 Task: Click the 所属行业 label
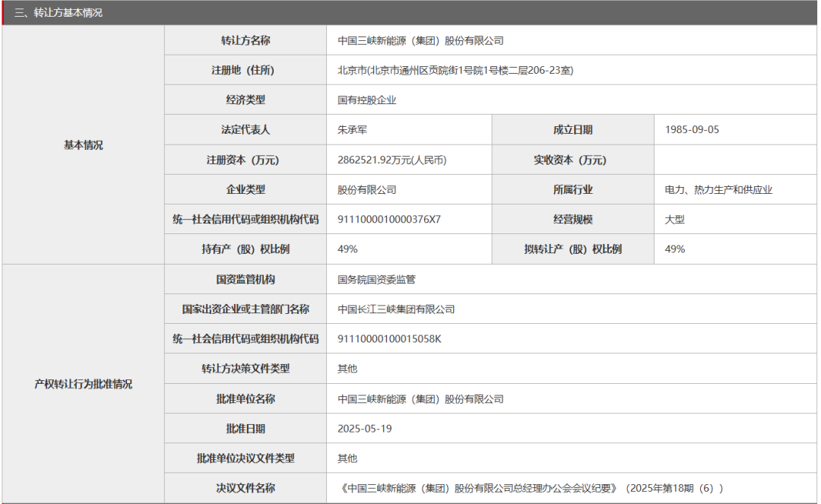click(573, 190)
